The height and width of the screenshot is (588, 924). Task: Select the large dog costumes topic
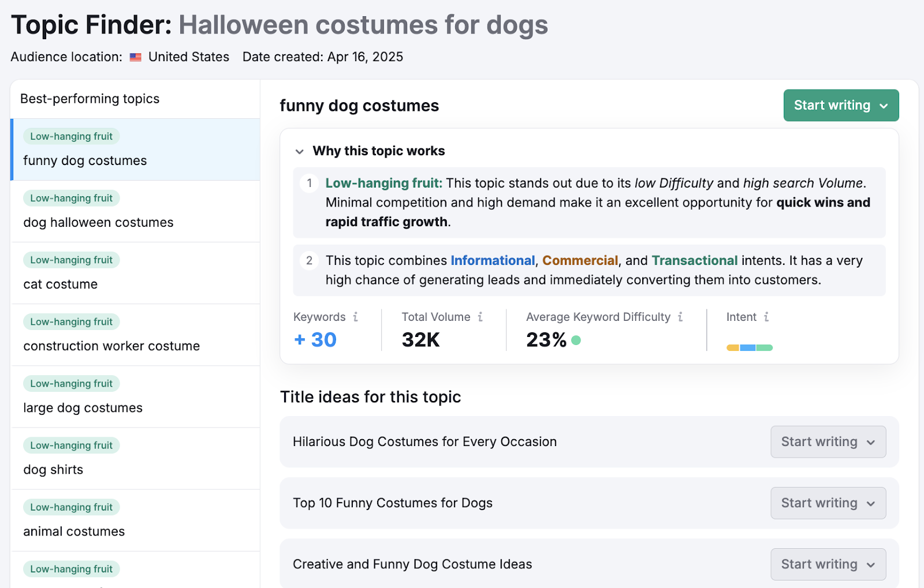click(x=136, y=396)
